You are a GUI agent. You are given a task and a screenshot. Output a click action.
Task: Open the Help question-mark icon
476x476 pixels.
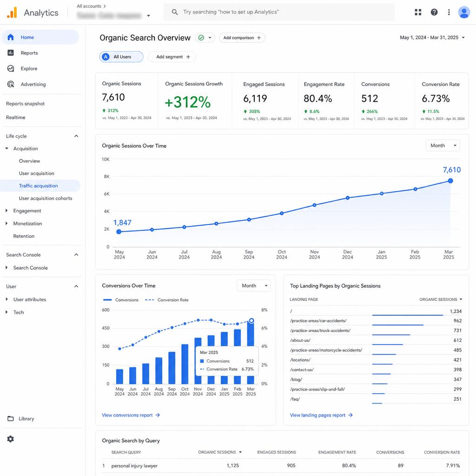434,12
